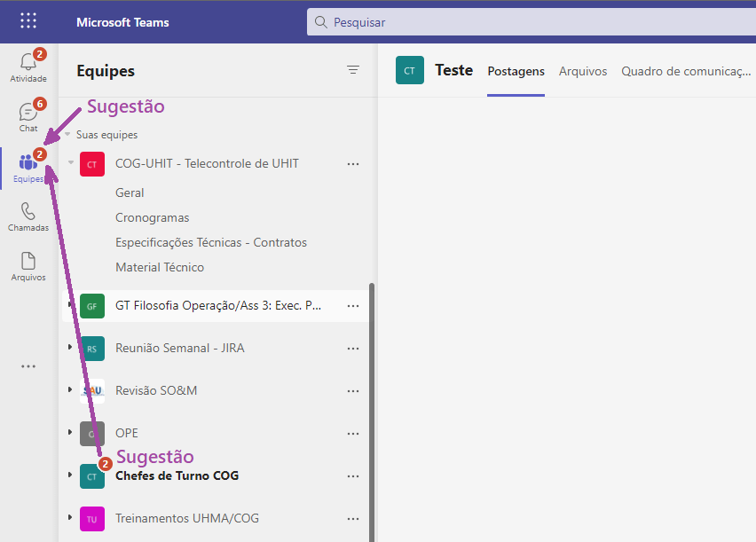
Task: Select the Equipes sidebar icon
Action: [28, 162]
